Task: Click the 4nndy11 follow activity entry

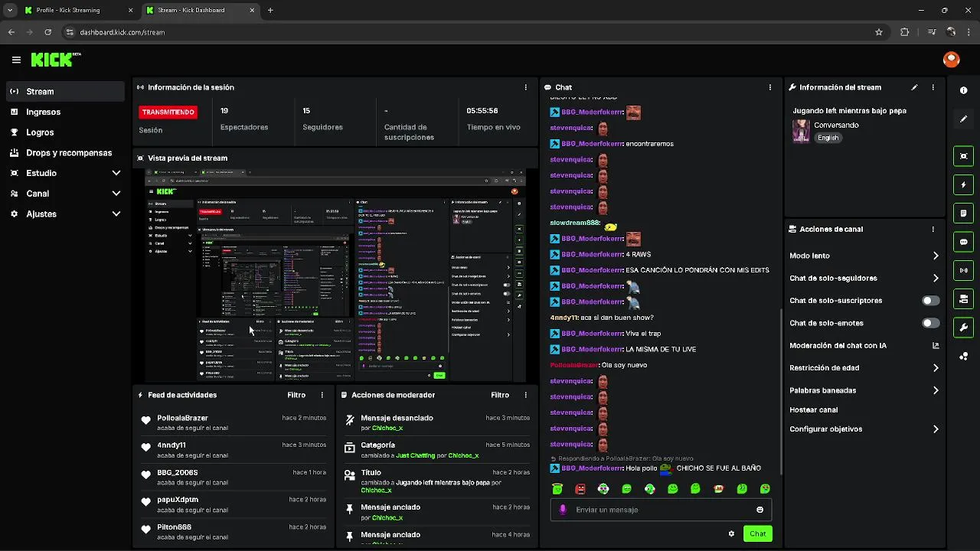Action: point(234,450)
